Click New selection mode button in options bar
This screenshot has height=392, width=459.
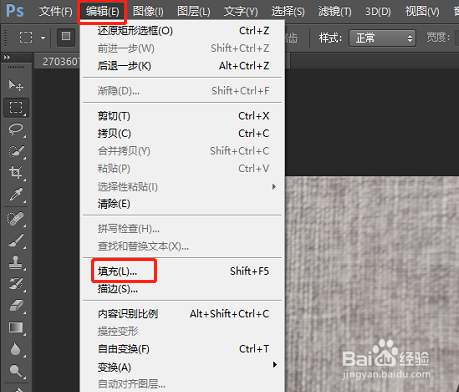(66, 36)
